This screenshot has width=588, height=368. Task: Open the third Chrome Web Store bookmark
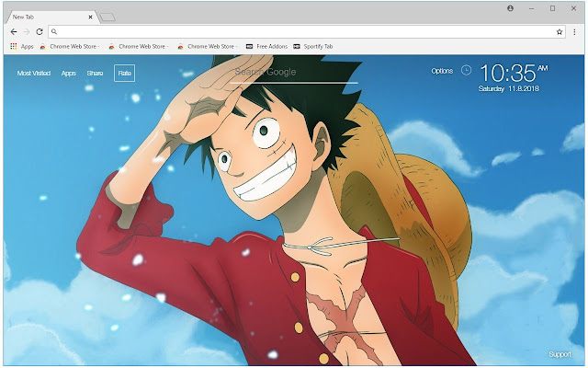click(x=208, y=47)
